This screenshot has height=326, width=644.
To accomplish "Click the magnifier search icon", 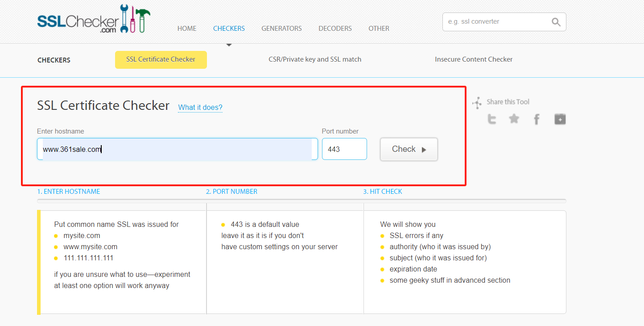I will (x=556, y=22).
